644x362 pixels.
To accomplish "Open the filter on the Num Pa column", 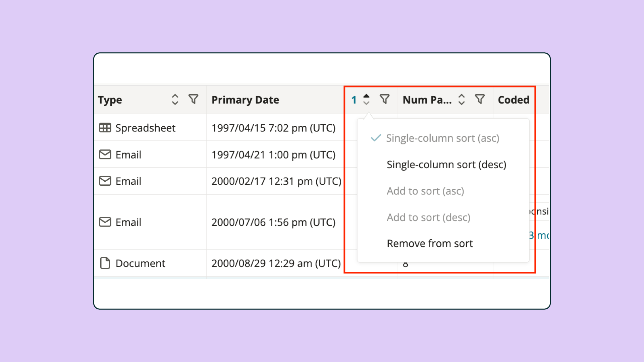I will [480, 99].
